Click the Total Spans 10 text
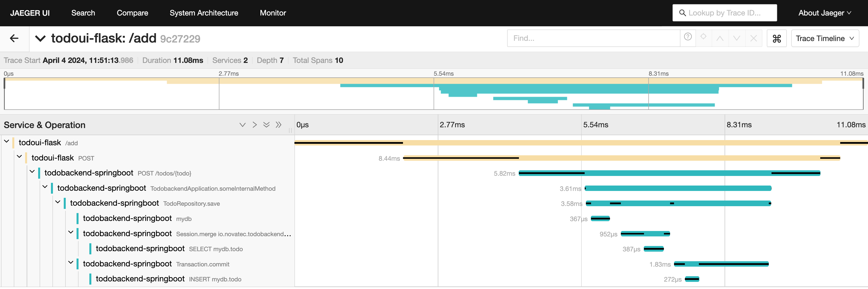The image size is (868, 289). coord(318,60)
